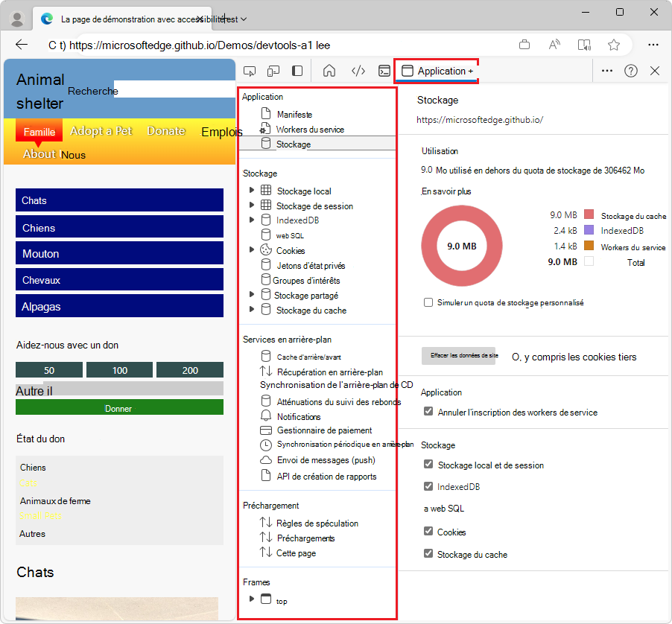This screenshot has height=624, width=672.
Task: Toggle the device emulation toolbar icon
Action: 273,70
